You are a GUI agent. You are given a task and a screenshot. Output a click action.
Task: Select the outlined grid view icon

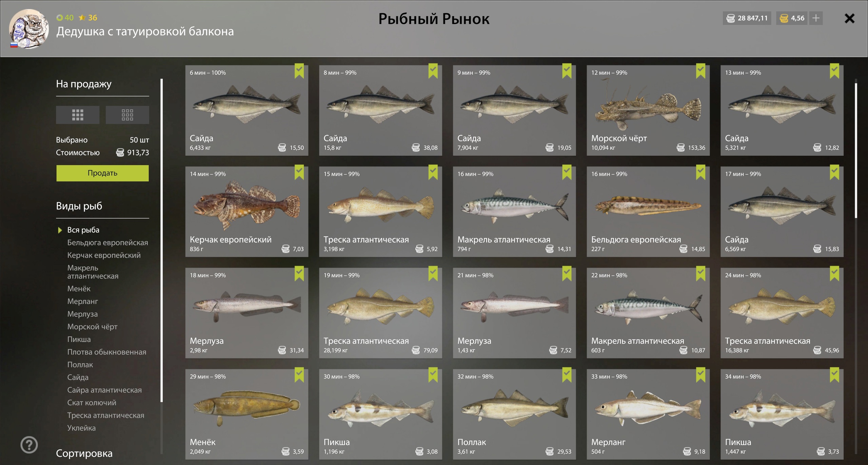[127, 115]
